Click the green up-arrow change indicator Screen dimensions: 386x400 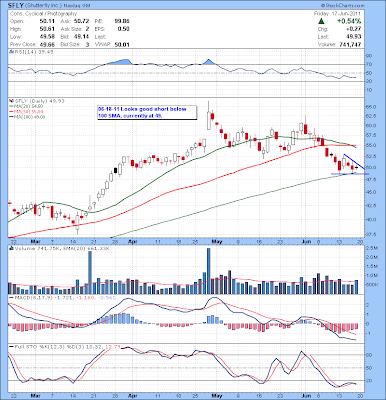[x=321, y=21]
